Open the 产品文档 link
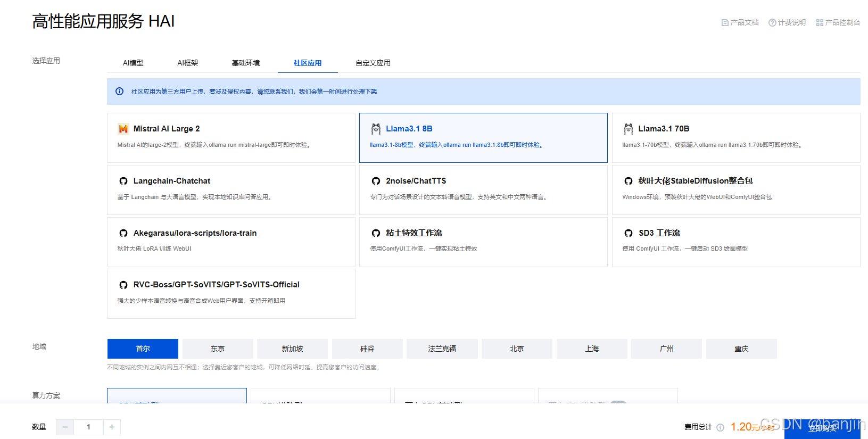Viewport: 868px width, 439px height. coord(740,23)
